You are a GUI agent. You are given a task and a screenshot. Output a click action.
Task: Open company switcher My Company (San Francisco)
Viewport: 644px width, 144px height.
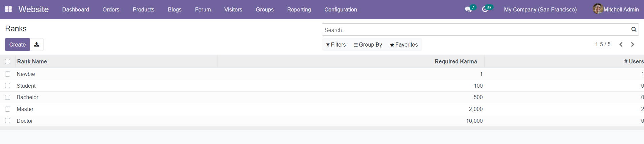pyautogui.click(x=540, y=9)
